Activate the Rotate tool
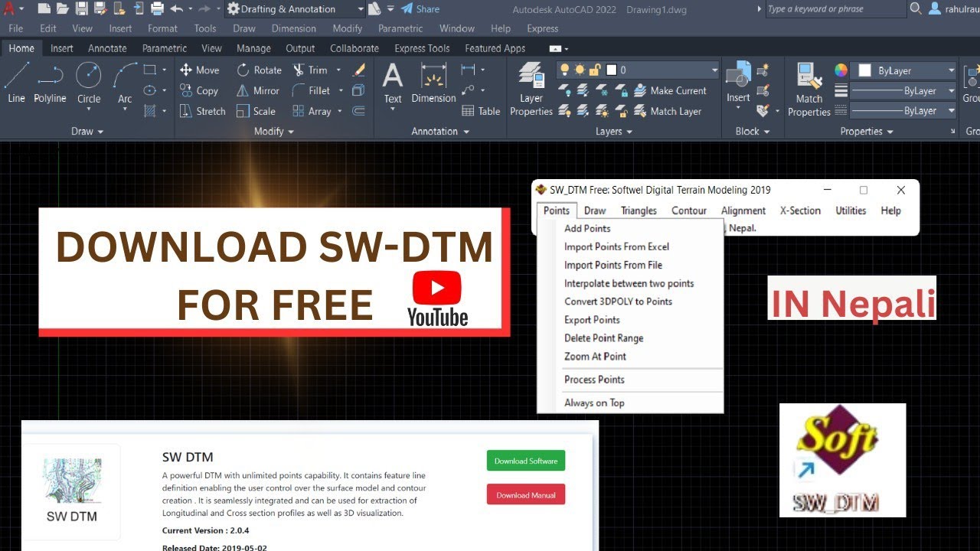 click(259, 70)
